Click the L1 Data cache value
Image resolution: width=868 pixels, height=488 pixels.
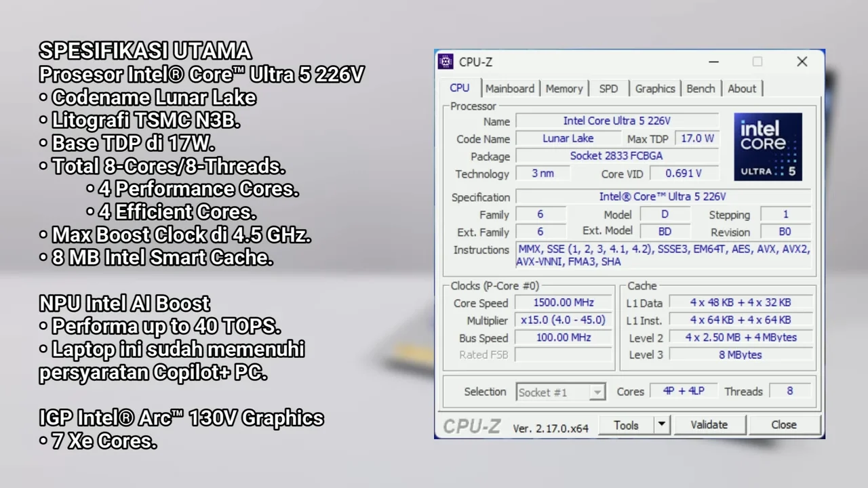coord(741,302)
